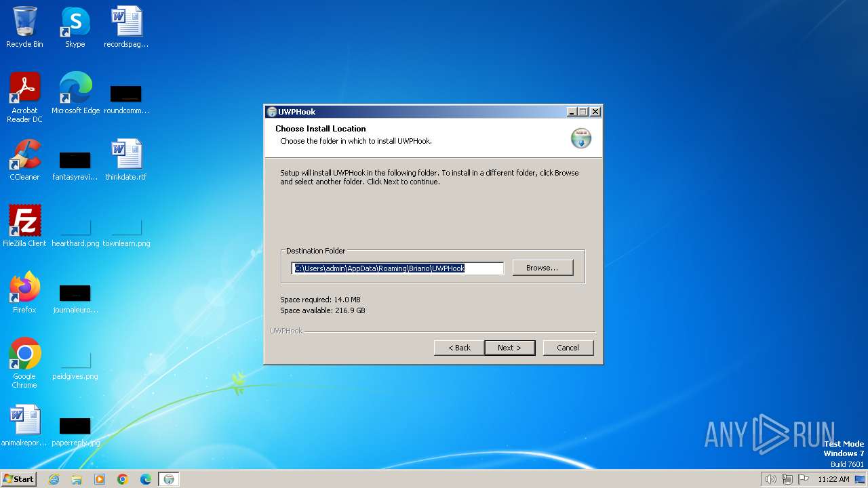Click the volume speaker tray icon

click(770, 479)
